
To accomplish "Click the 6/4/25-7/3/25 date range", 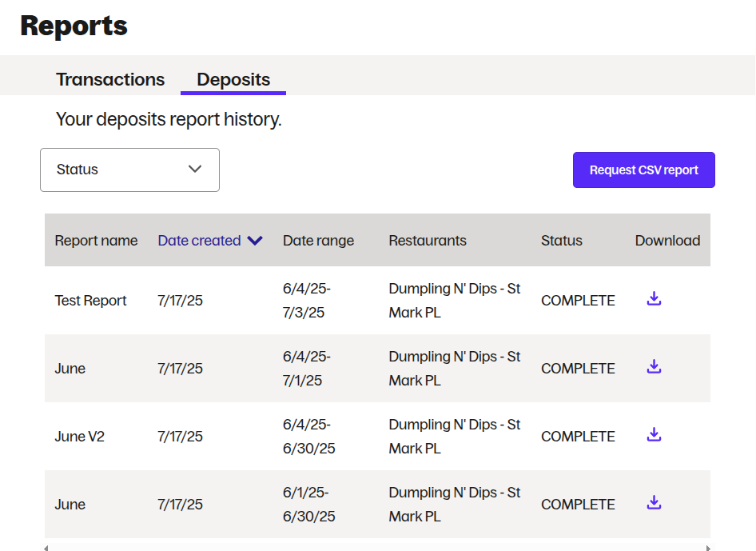I will 307,301.
